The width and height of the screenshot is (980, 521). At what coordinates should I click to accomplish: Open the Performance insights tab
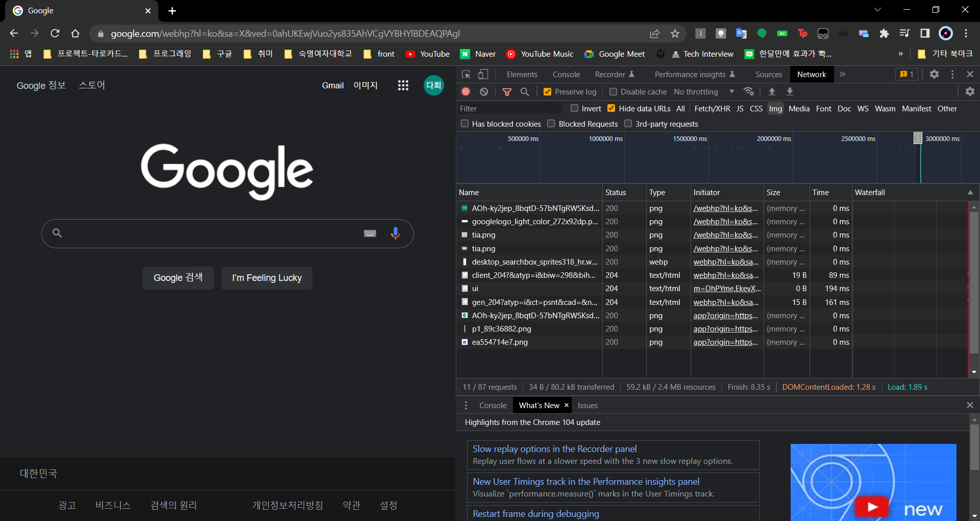[695, 75]
